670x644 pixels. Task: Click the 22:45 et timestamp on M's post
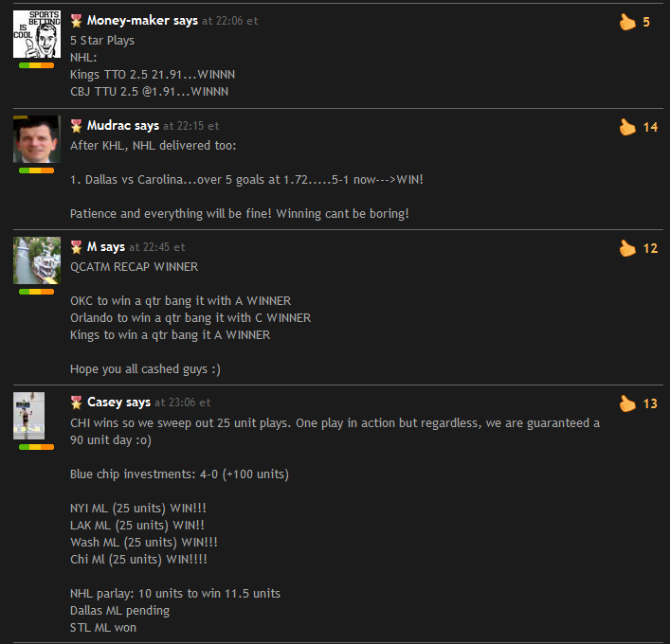(x=157, y=247)
